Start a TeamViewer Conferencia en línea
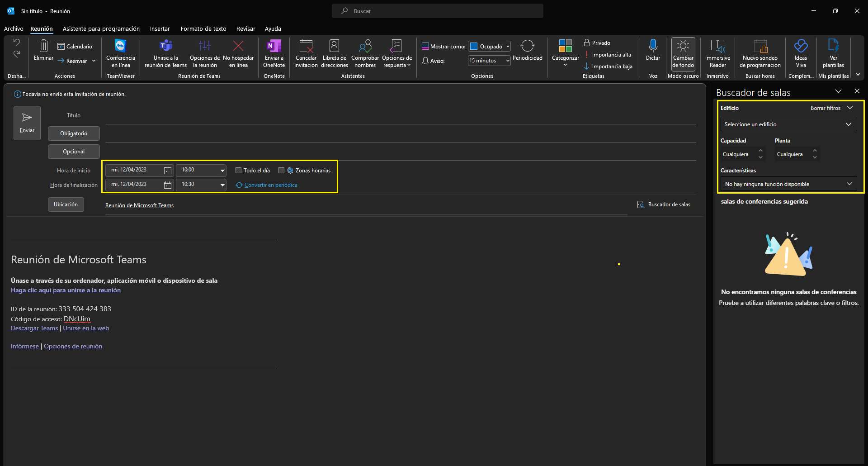This screenshot has height=466, width=868. click(121, 53)
